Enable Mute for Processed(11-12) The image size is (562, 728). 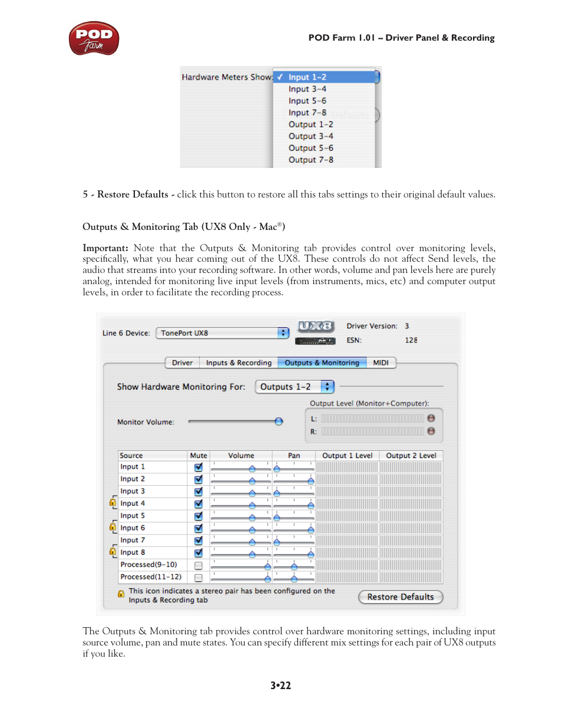click(199, 578)
